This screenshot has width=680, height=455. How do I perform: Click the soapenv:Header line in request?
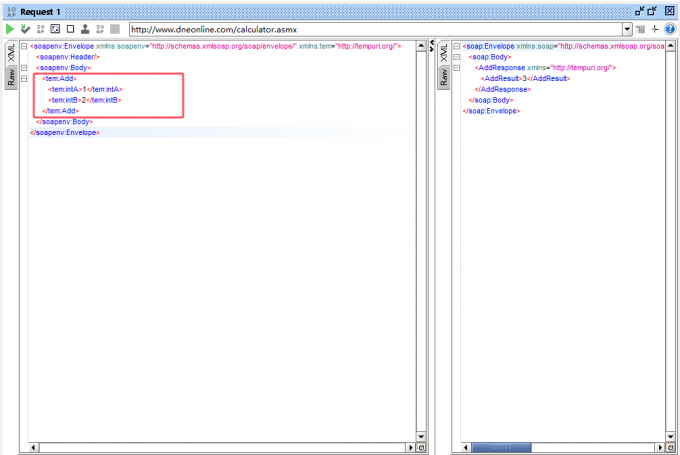pos(68,57)
